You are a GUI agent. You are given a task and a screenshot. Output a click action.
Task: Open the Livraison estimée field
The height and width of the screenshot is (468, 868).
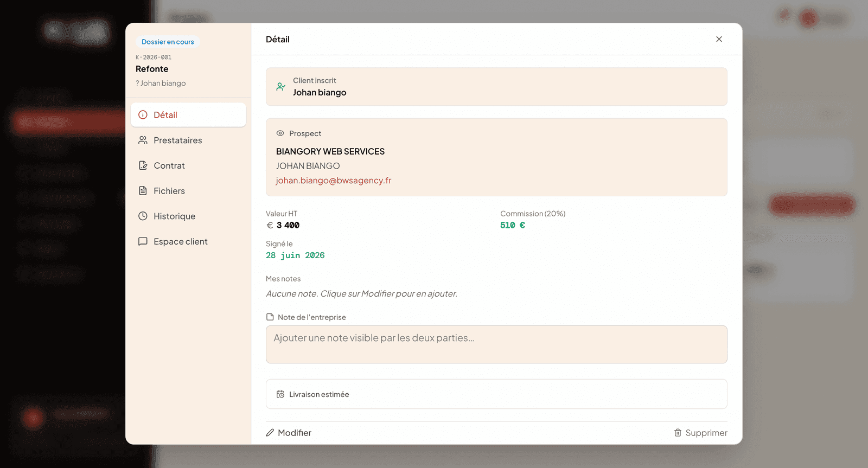click(x=496, y=394)
